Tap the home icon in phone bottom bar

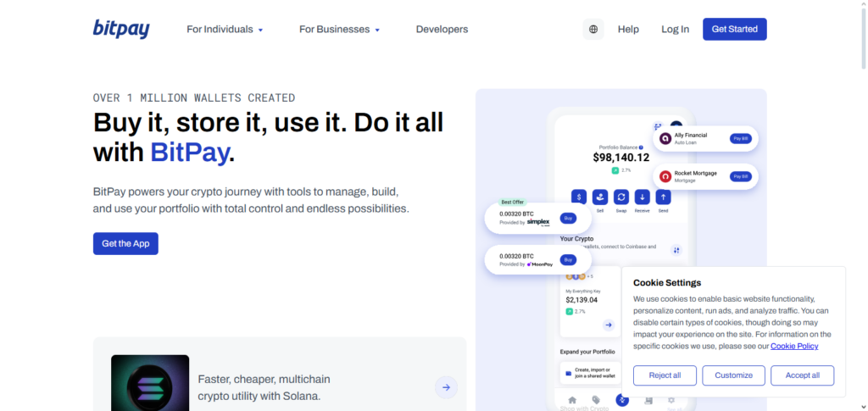point(572,399)
